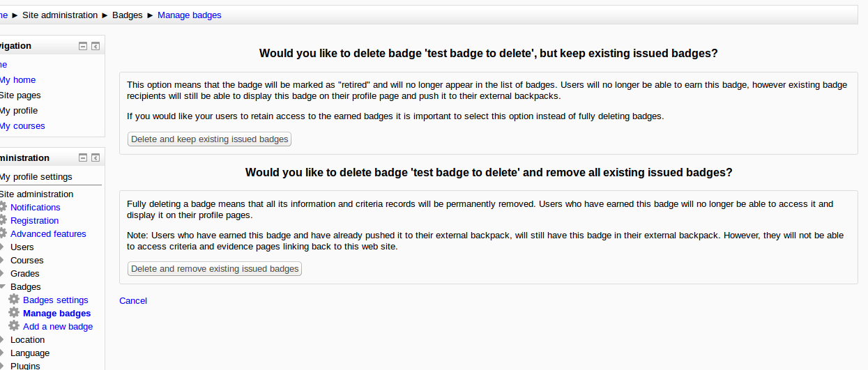
Task: Open Manage badges breadcrumb link
Action: 190,15
